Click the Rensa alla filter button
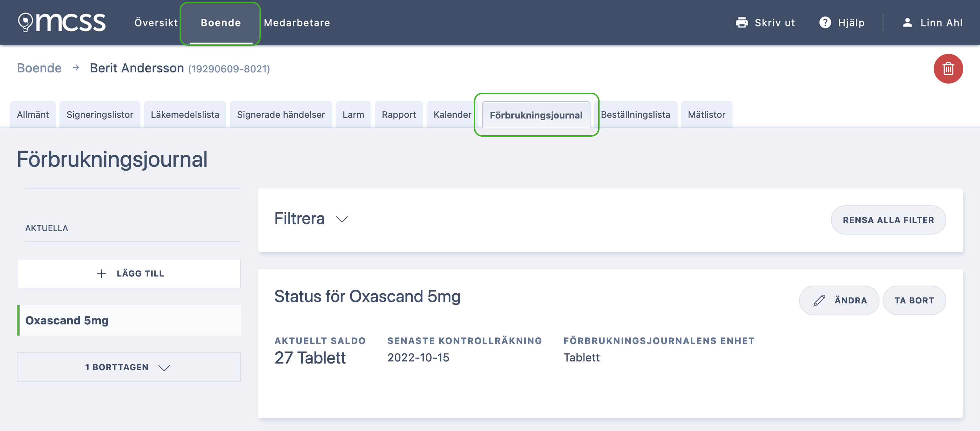Image resolution: width=980 pixels, height=431 pixels. [x=888, y=220]
